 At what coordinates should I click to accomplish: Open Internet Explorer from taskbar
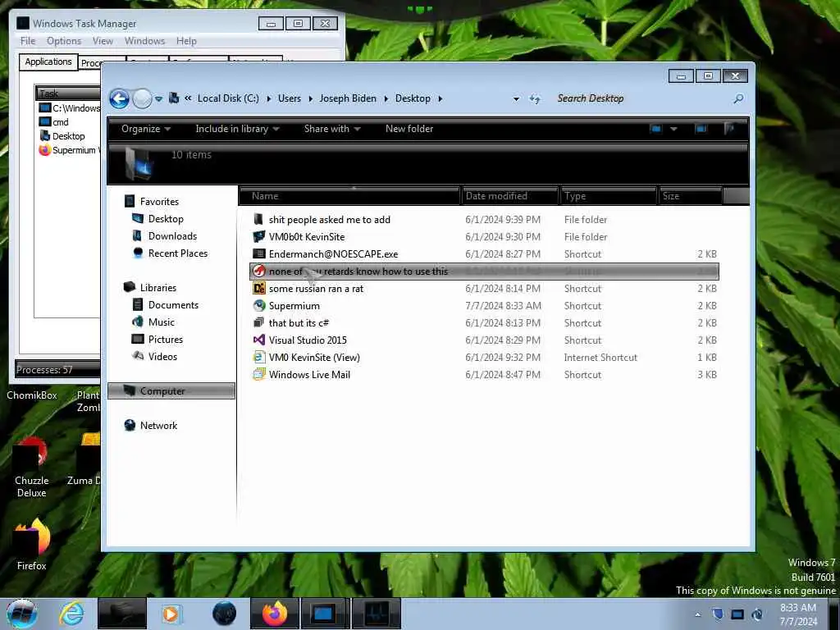pos(71,614)
